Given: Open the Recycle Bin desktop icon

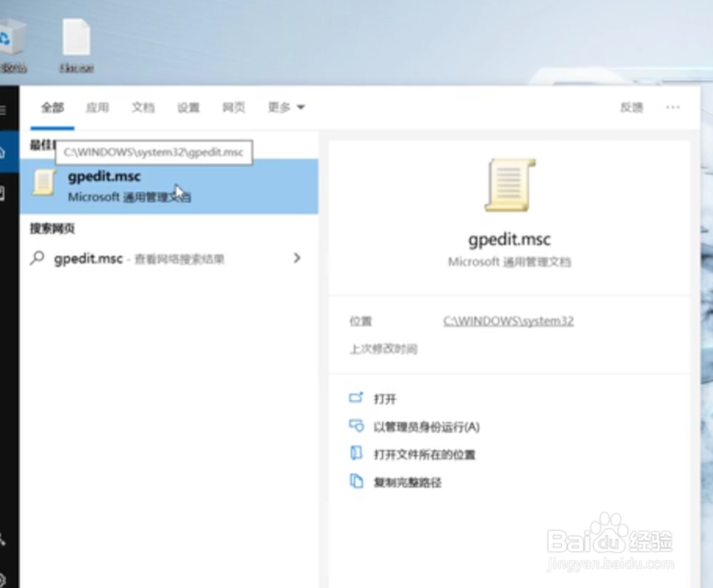Looking at the screenshot, I should pos(10,36).
